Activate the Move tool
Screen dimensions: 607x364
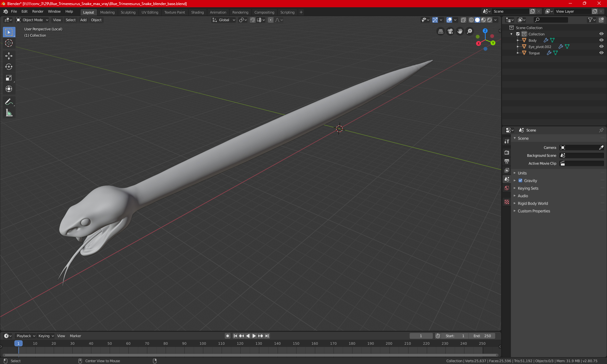click(9, 56)
